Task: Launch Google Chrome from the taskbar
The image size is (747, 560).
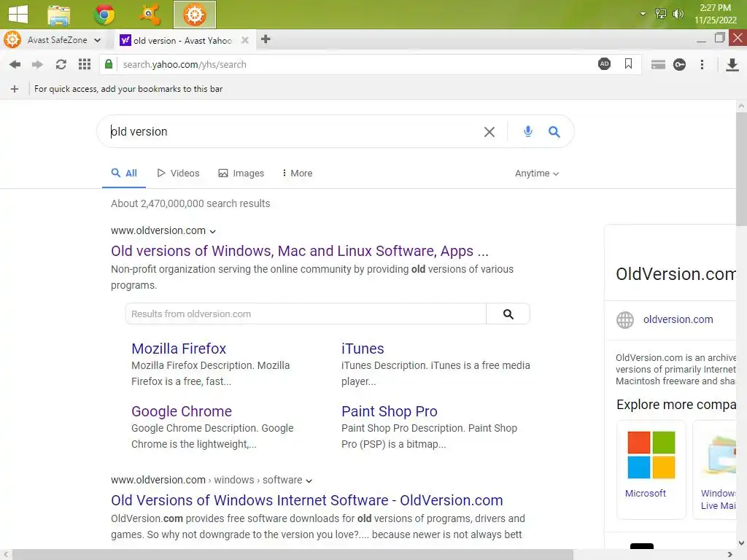Action: (x=104, y=15)
